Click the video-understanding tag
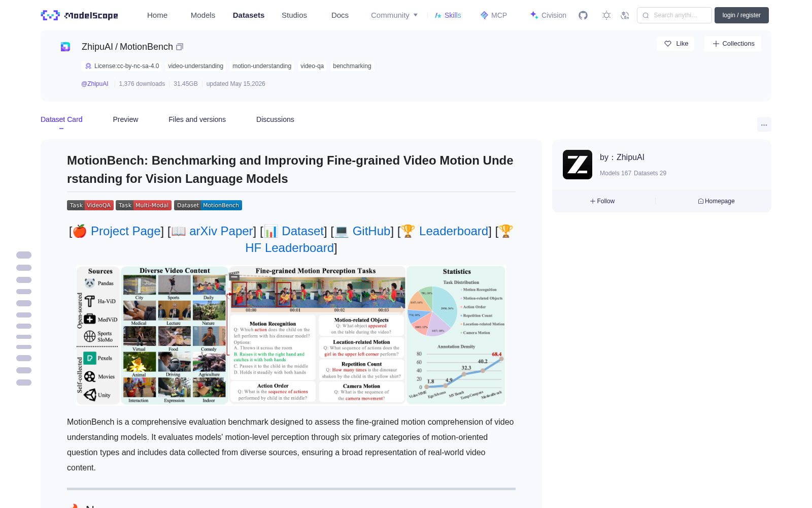812x508 pixels. [196, 66]
